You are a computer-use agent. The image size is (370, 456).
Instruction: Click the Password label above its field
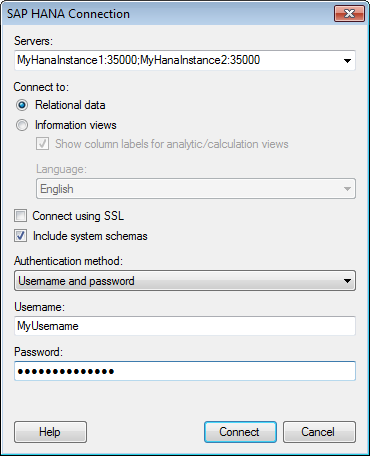pos(38,352)
